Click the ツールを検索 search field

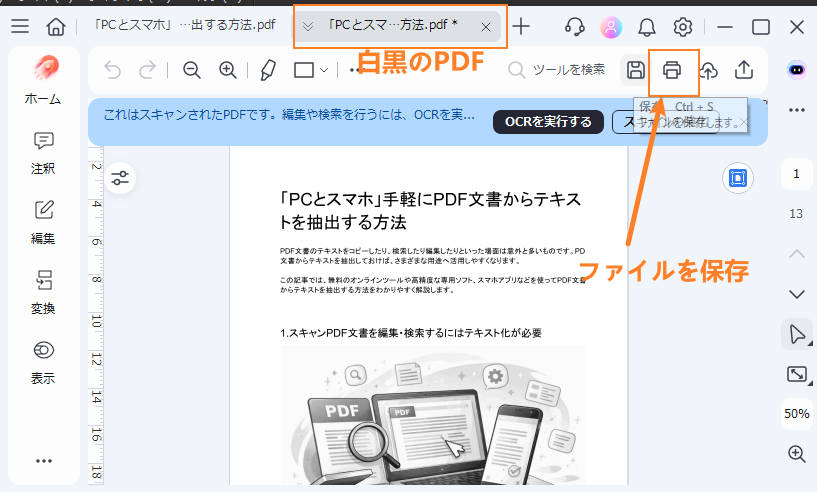point(558,70)
